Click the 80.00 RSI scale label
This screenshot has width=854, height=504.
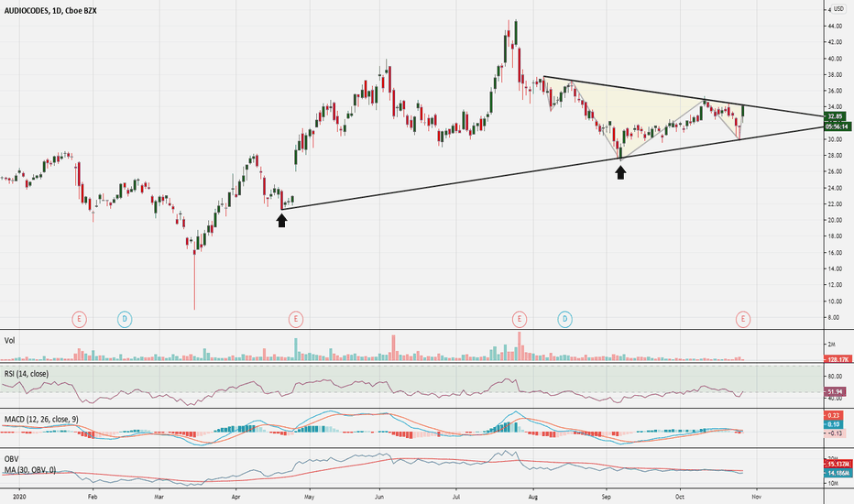pos(836,377)
